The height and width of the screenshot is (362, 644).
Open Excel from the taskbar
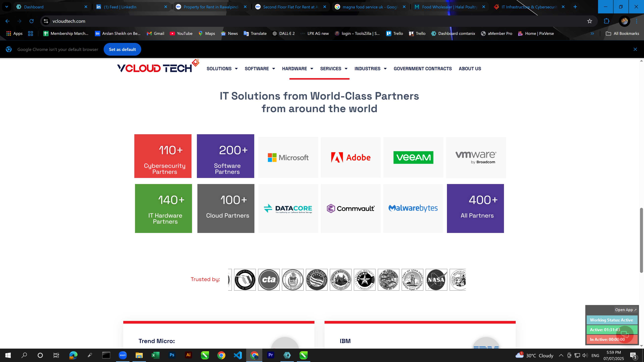tap(155, 355)
